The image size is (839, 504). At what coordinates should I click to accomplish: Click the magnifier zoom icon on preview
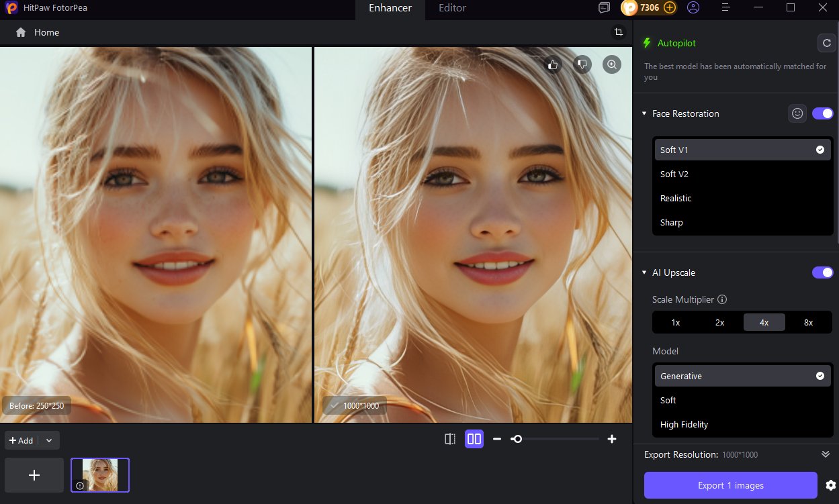click(611, 64)
